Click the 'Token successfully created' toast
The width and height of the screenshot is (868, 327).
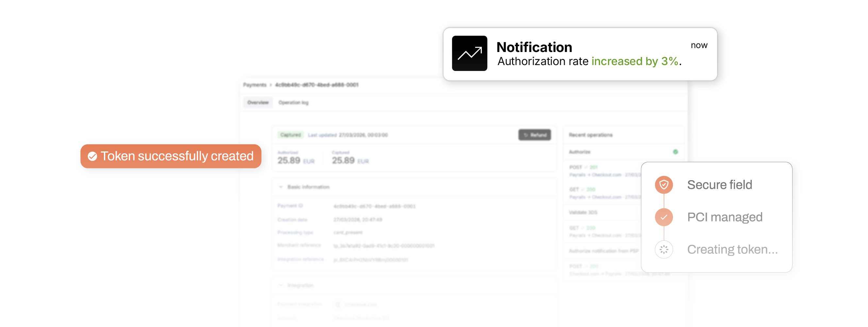tap(171, 156)
